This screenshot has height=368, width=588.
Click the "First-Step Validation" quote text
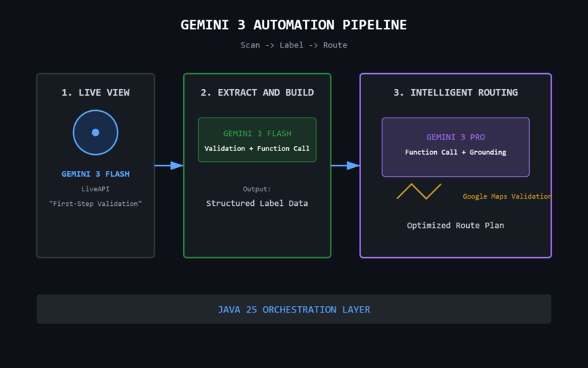point(96,204)
